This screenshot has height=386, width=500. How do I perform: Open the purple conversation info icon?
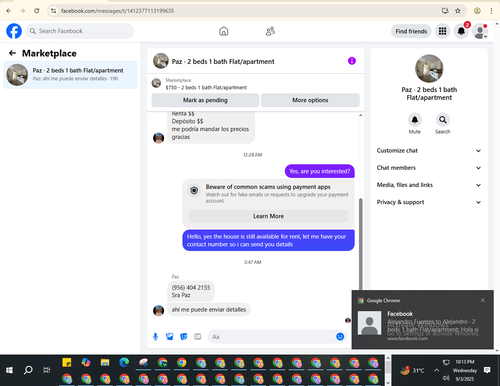[352, 61]
